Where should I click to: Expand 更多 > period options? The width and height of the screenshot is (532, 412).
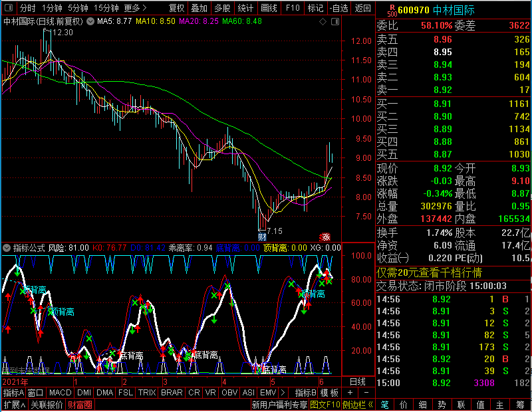[135, 8]
